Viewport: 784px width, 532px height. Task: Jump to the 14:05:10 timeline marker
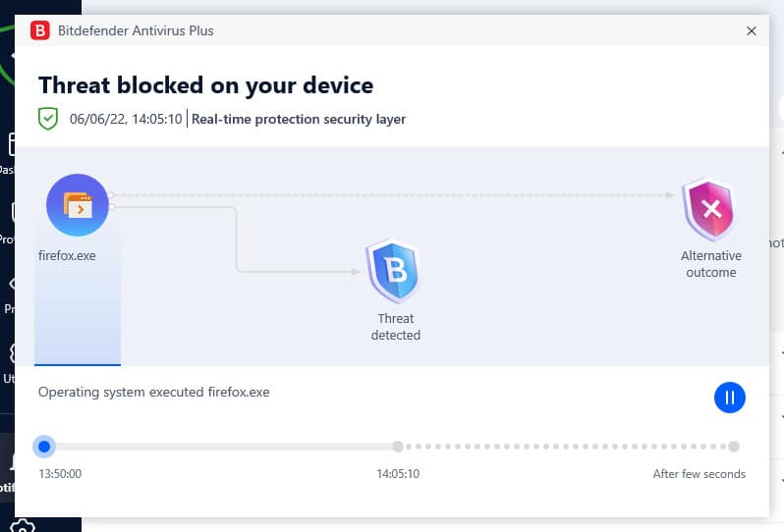[398, 447]
